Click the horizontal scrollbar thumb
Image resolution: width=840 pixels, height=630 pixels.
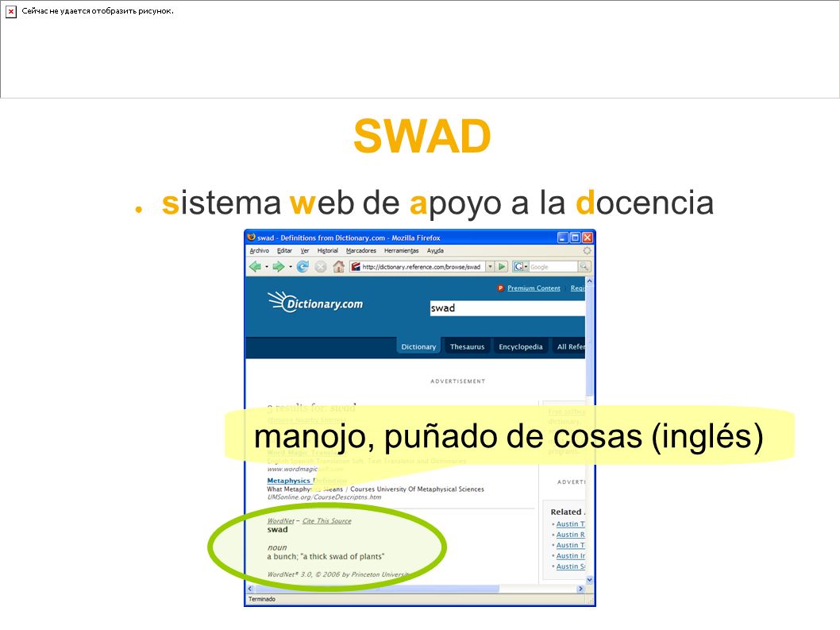tap(376, 588)
